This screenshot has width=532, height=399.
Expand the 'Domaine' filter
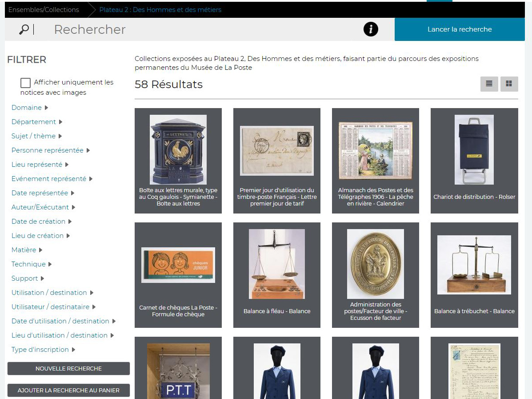[x=27, y=107]
